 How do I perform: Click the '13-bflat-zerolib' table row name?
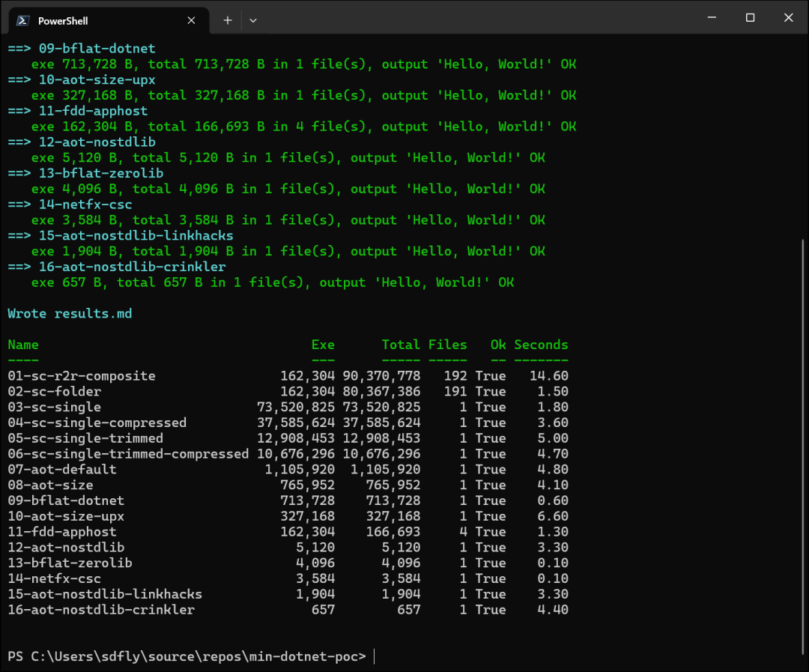pos(70,563)
